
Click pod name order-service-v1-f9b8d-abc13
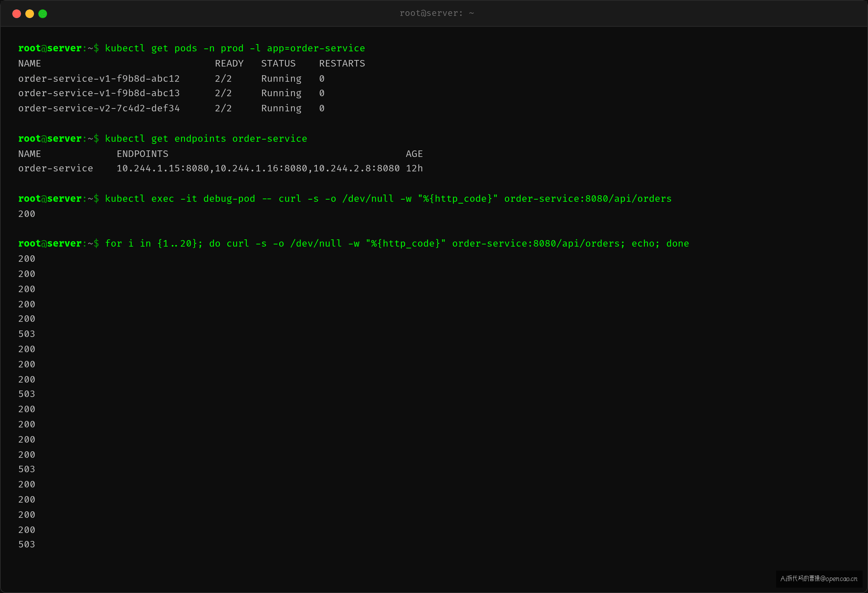(99, 93)
